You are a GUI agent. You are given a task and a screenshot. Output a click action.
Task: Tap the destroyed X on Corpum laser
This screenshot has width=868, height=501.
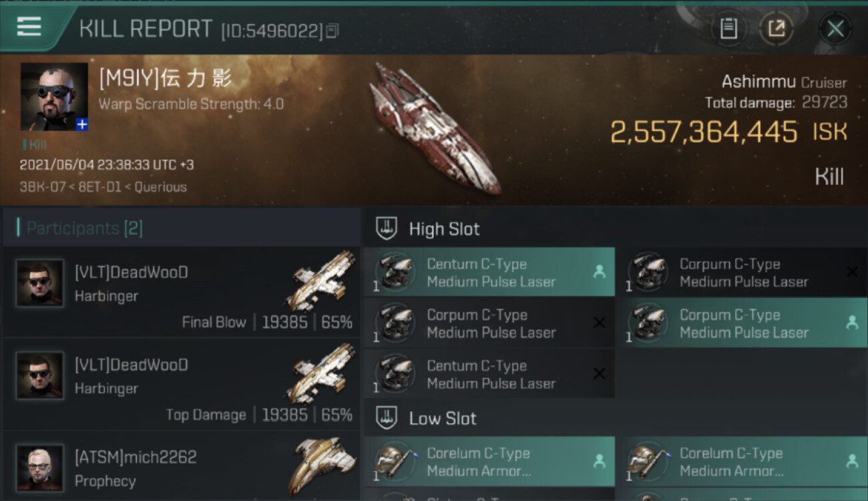(x=852, y=272)
